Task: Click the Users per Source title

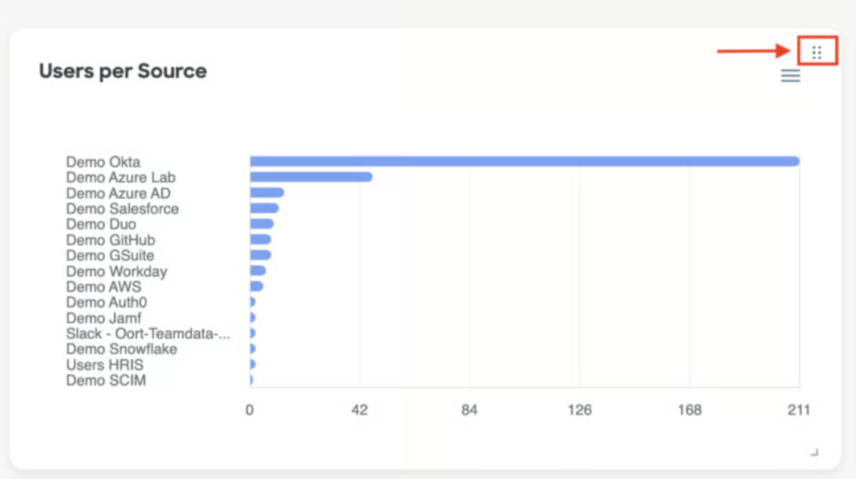Action: point(123,71)
